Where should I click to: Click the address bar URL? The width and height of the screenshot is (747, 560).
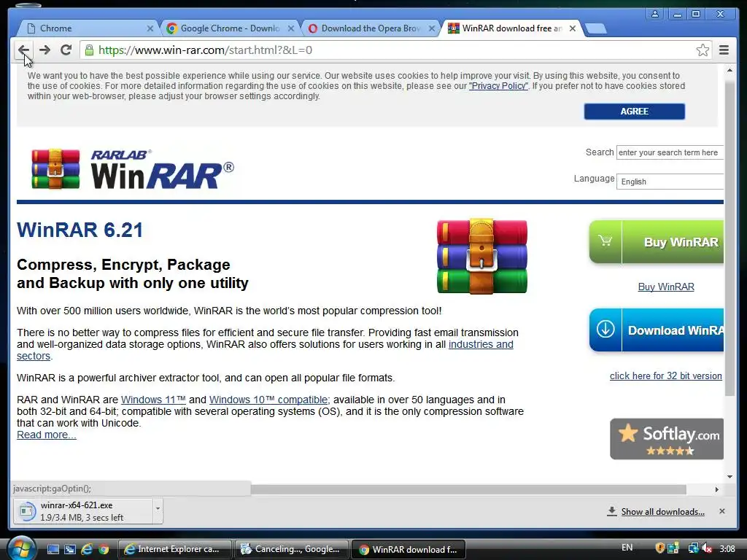tap(205, 50)
